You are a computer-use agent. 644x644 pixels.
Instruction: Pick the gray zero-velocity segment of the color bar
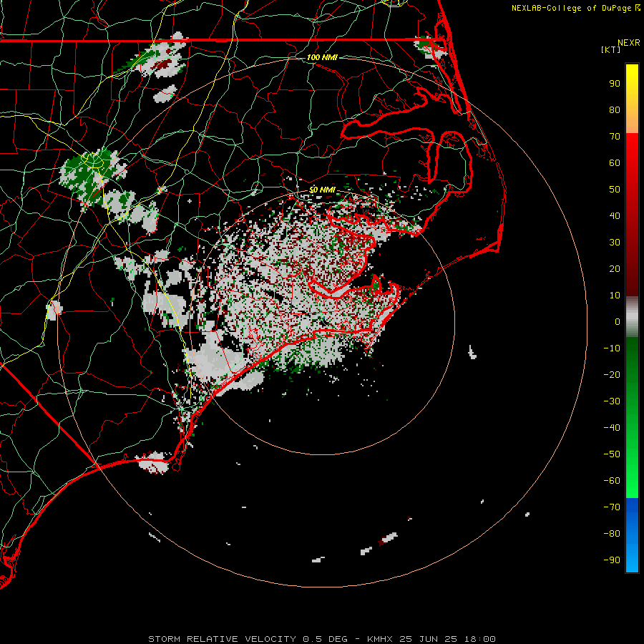click(632, 317)
